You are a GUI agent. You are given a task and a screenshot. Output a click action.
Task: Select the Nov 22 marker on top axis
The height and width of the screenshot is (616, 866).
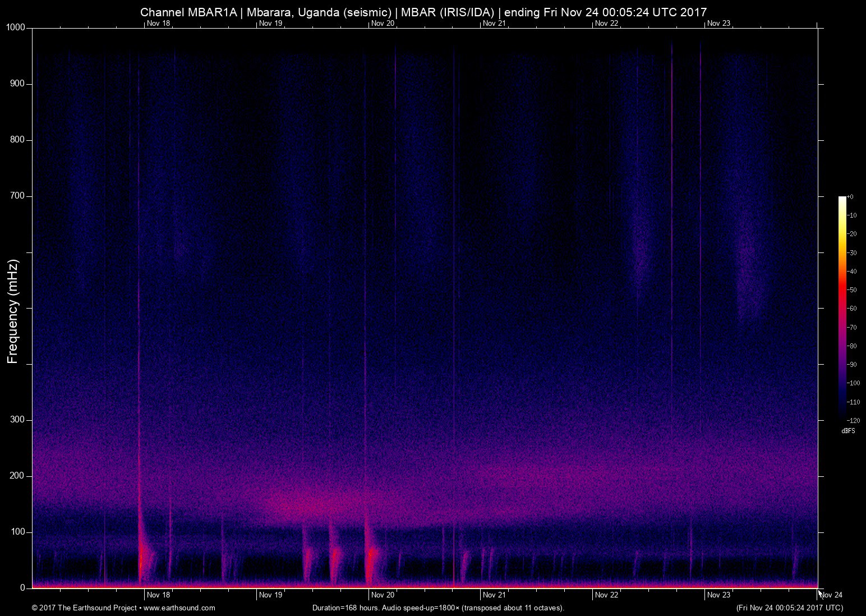coord(606,24)
